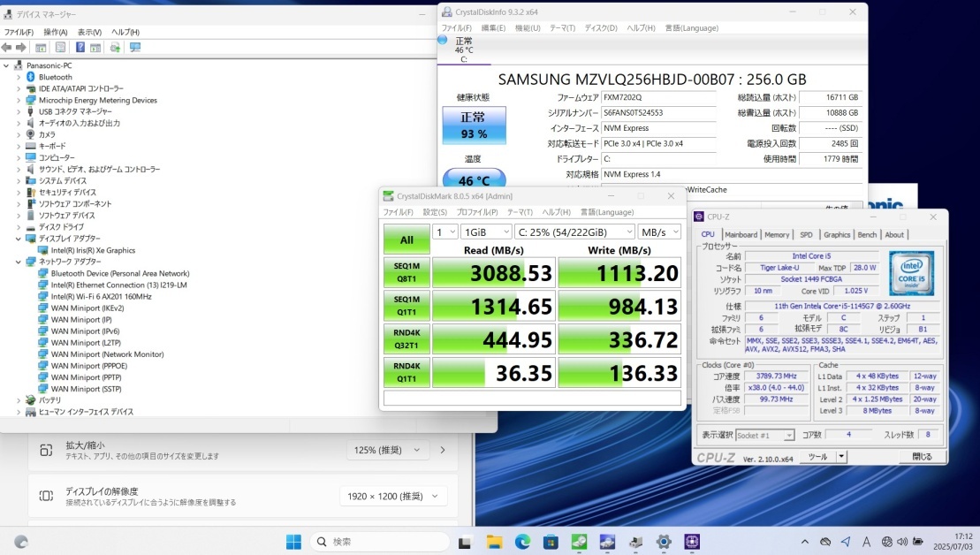Open プロファイル(P) menu in CrystalDiskMark
This screenshot has height=555, width=980.
tap(477, 212)
